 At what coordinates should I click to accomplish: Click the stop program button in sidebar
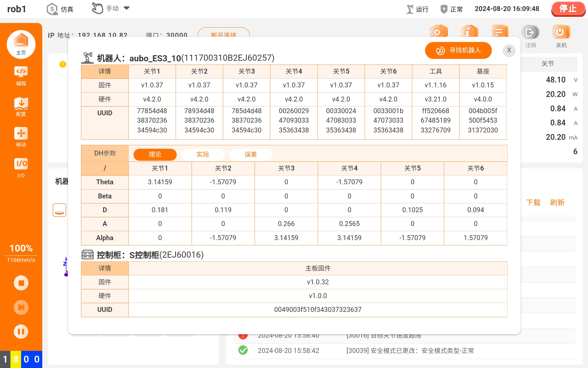pos(21,283)
